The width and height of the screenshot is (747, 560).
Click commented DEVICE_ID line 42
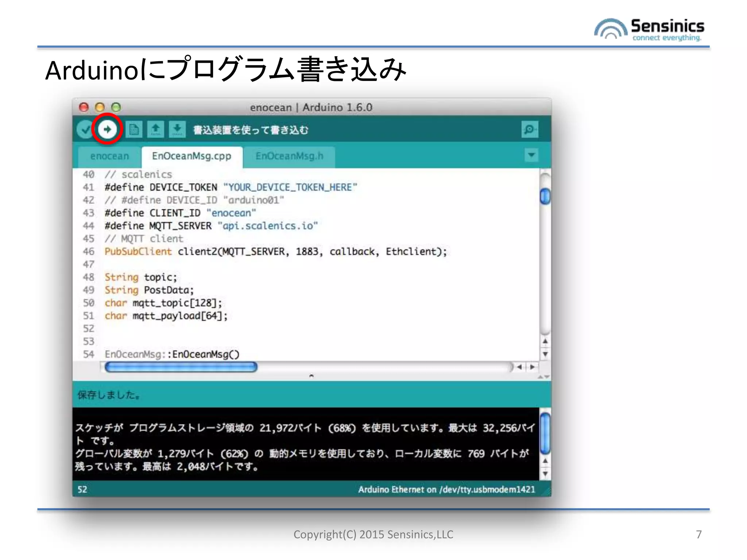point(194,200)
